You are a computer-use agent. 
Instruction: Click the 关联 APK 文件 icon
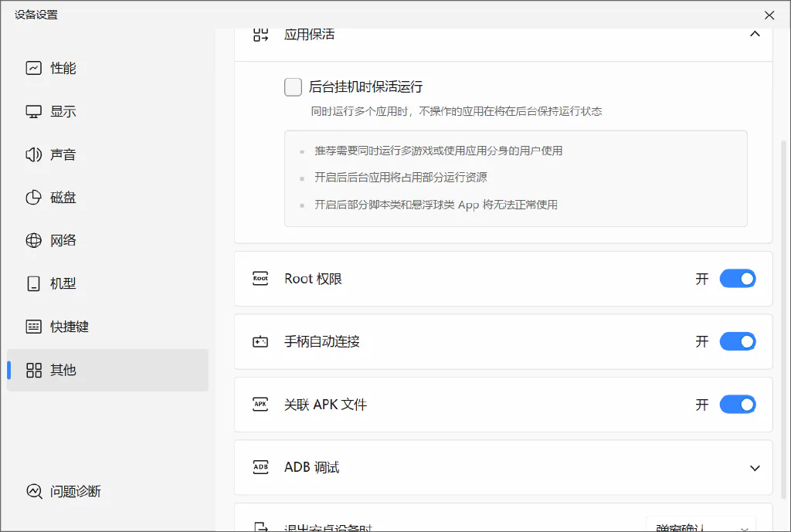[x=260, y=405]
